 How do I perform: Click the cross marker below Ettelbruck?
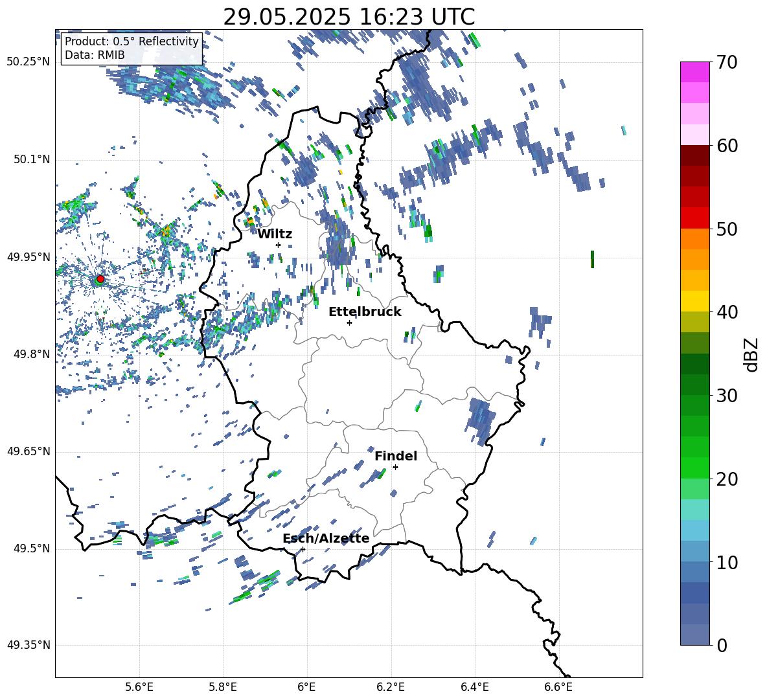349,322
